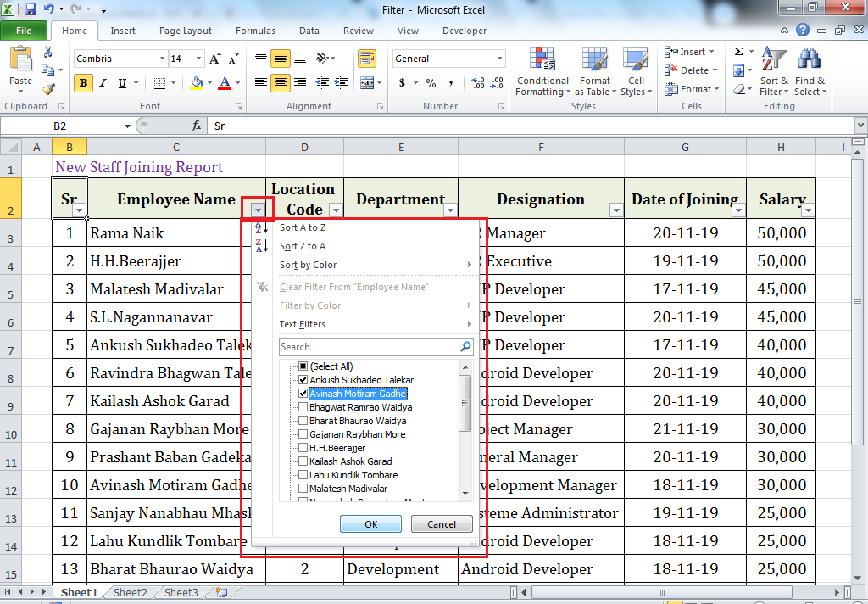Open the font name dropdown showing Cambria
This screenshot has width=868, height=604.
click(x=162, y=59)
